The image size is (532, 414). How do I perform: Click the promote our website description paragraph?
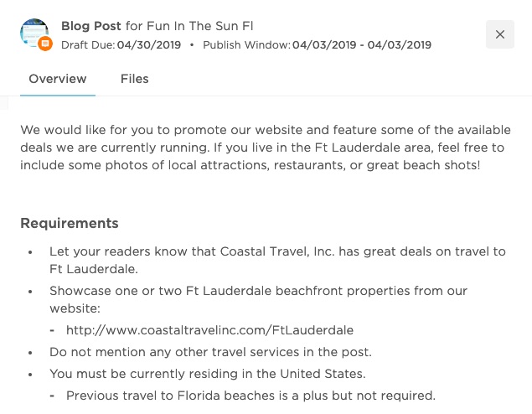(x=266, y=147)
